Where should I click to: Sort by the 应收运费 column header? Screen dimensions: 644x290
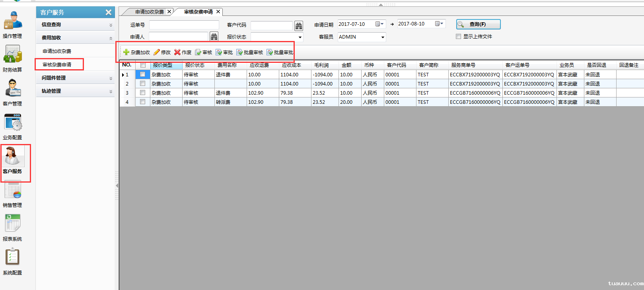pyautogui.click(x=263, y=65)
